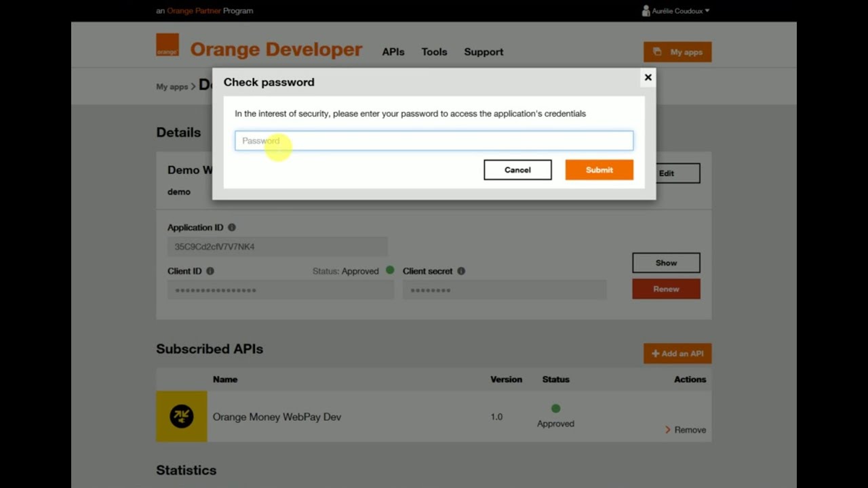The image size is (868, 488).
Task: Close the Check password dialog with X
Action: point(648,77)
